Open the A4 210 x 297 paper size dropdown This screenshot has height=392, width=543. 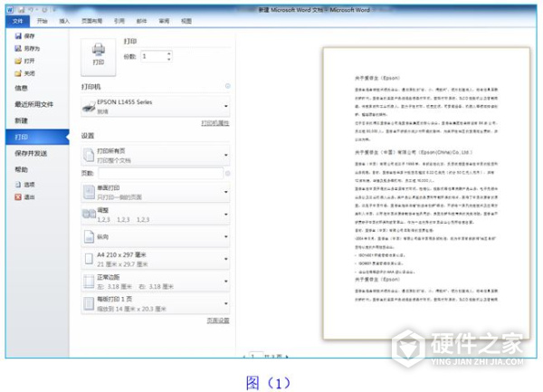(156, 259)
